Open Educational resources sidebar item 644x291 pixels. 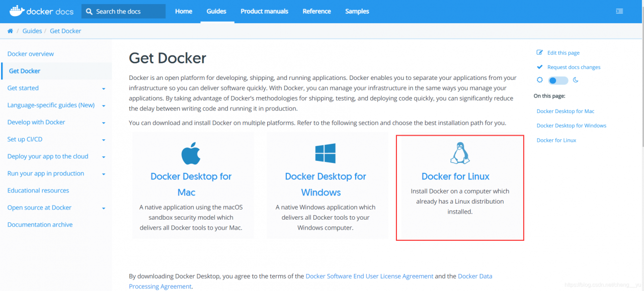pos(38,190)
